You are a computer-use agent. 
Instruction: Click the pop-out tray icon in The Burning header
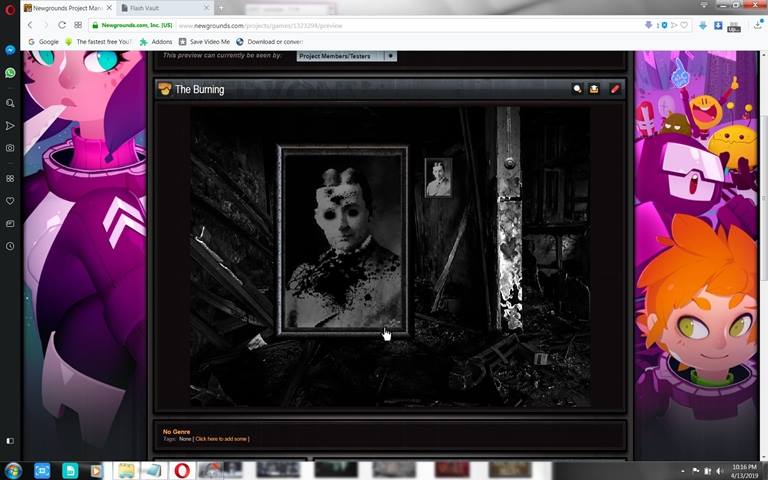click(x=594, y=89)
